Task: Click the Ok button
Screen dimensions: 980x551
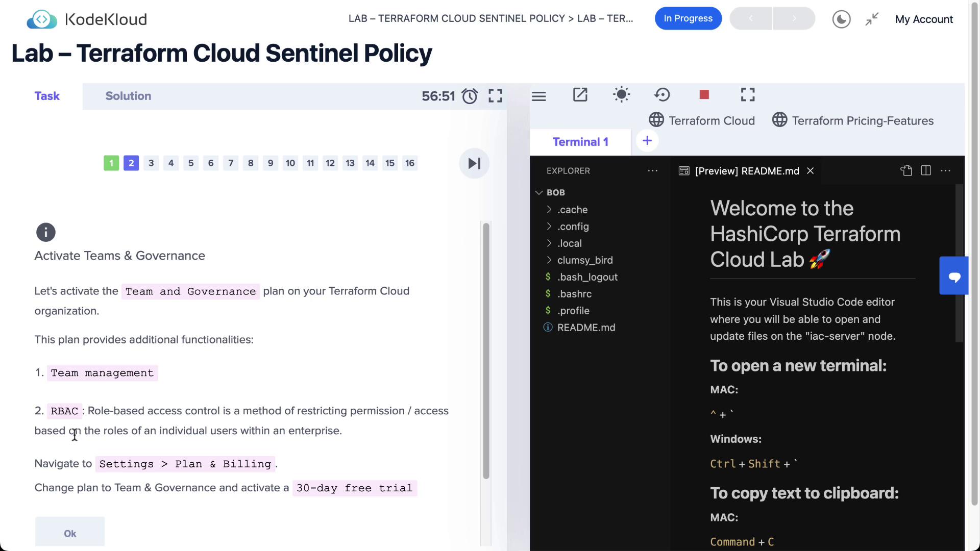Action: click(70, 533)
